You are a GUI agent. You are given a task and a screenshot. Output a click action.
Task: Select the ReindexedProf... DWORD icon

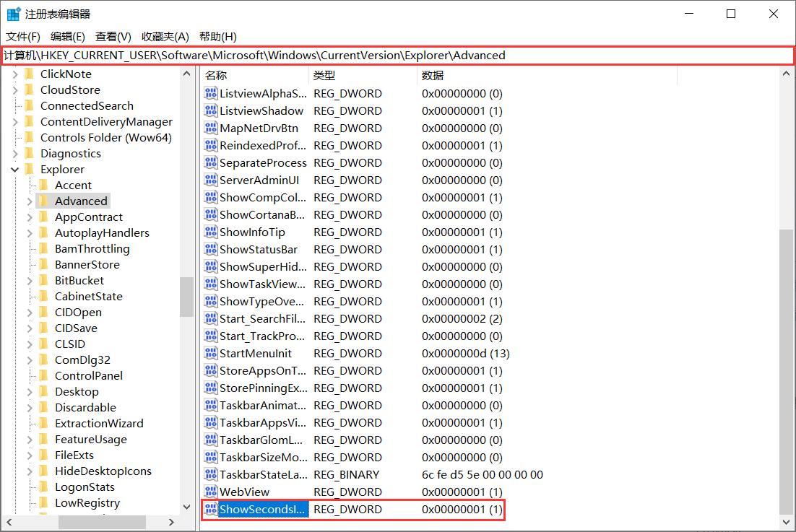tap(211, 146)
